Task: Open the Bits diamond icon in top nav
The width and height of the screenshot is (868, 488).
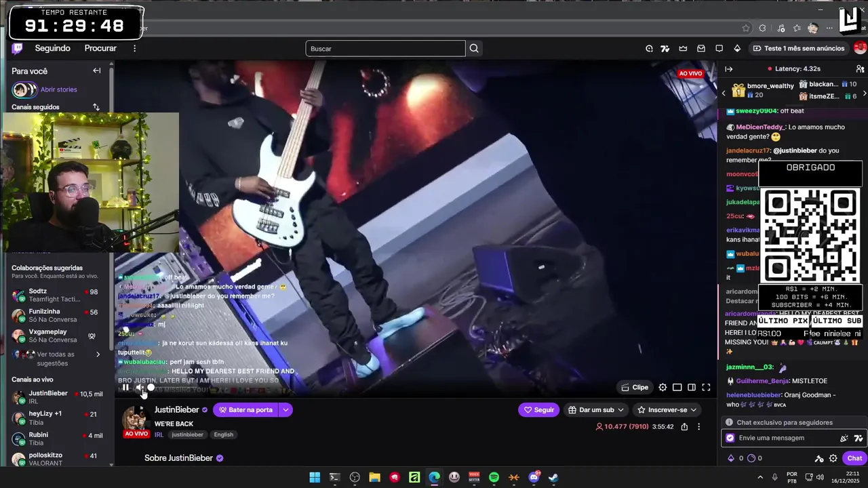Action: pyautogui.click(x=737, y=48)
